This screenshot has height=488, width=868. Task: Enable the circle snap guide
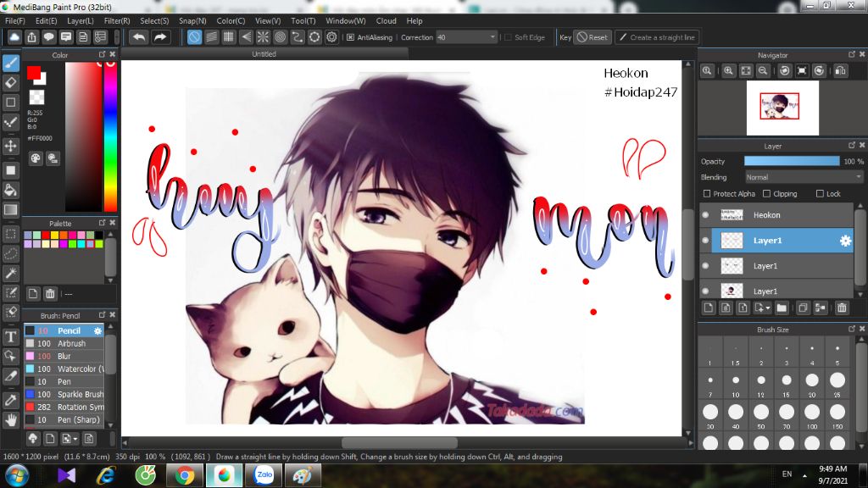[x=280, y=37]
